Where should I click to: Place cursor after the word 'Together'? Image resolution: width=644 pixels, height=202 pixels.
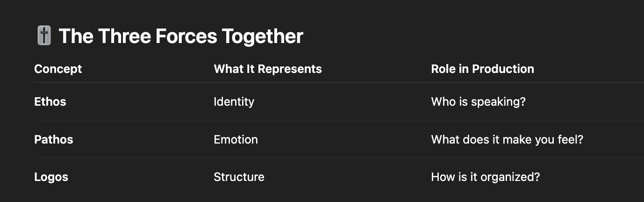tap(304, 36)
